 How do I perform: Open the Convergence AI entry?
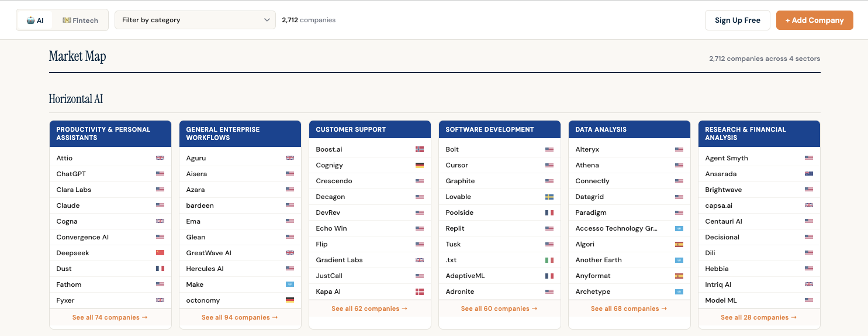tap(110, 237)
